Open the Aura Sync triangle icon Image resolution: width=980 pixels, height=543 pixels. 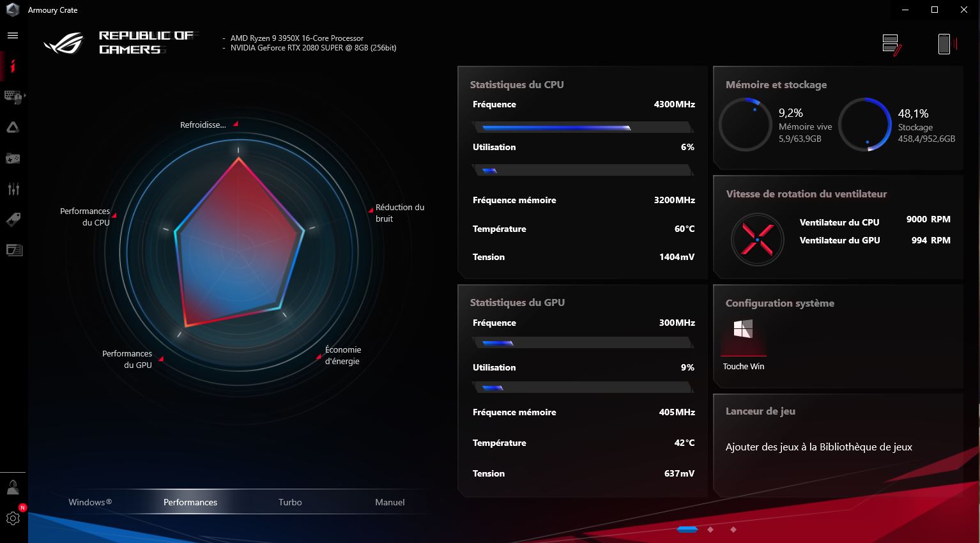point(13,128)
